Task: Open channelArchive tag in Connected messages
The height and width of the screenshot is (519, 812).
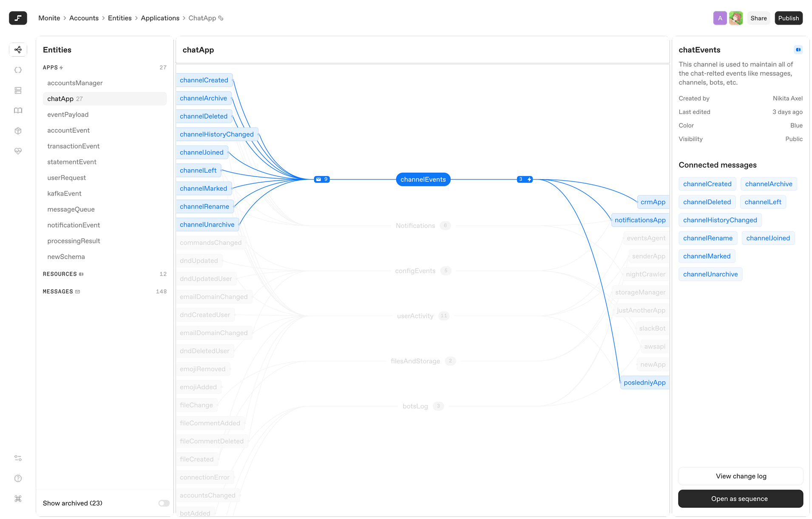Action: point(769,184)
